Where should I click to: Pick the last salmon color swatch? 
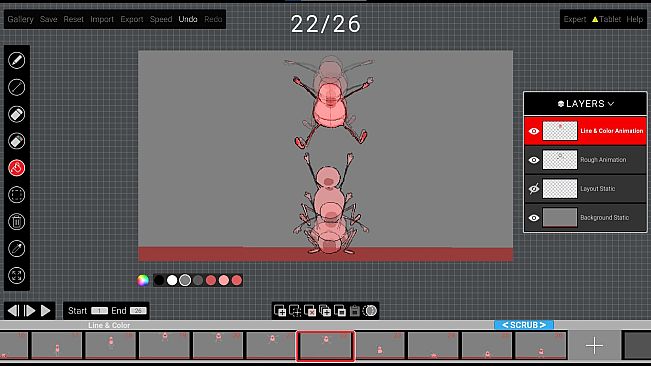(x=237, y=281)
